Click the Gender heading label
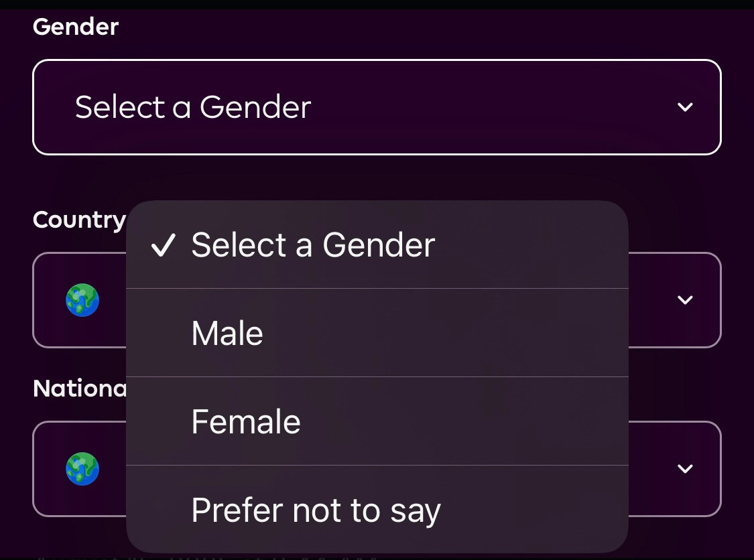 [76, 26]
